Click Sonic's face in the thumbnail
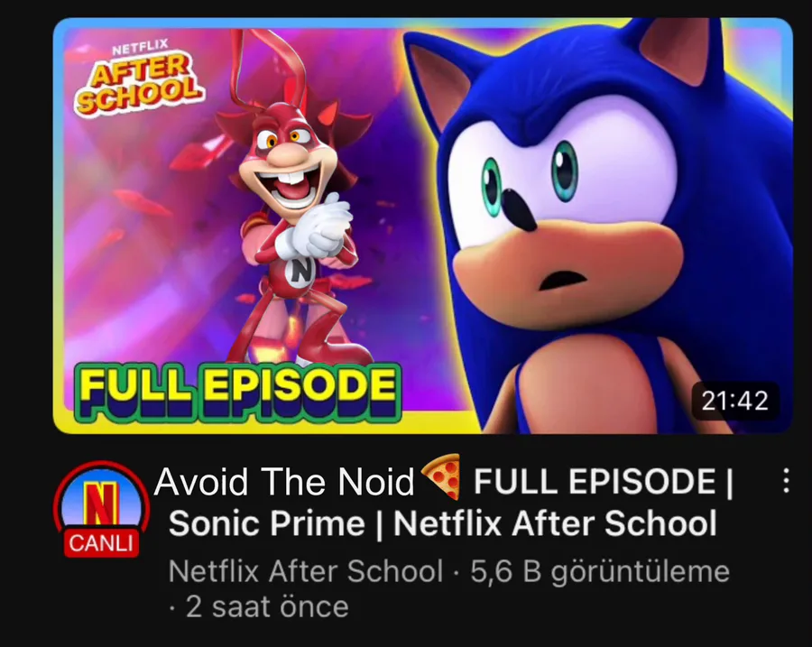812x647 pixels. 565,208
